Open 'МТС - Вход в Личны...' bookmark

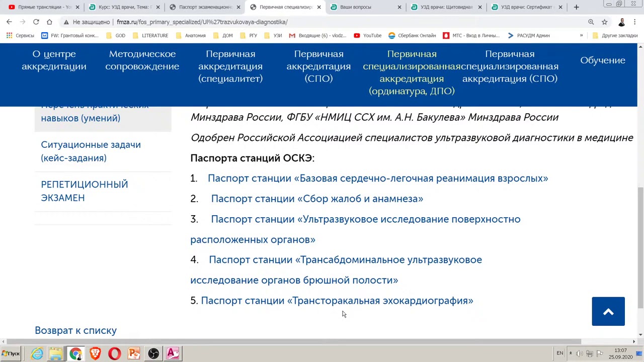[x=471, y=35]
